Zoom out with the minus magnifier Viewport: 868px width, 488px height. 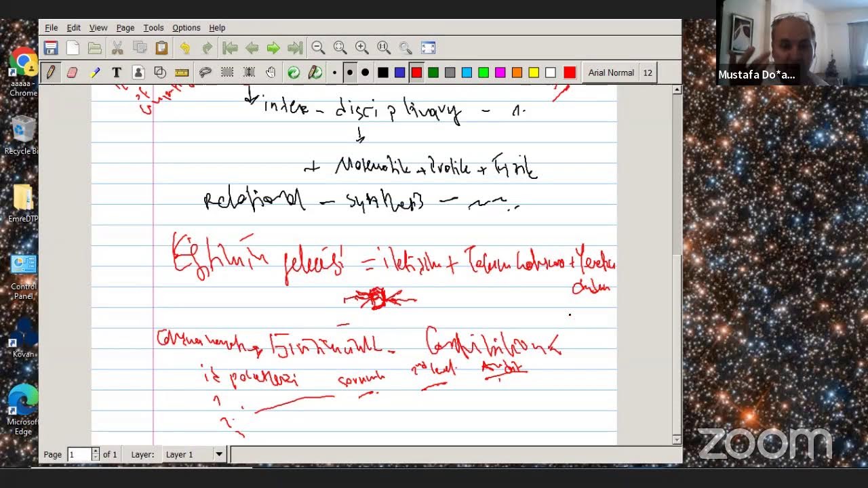[x=318, y=47]
